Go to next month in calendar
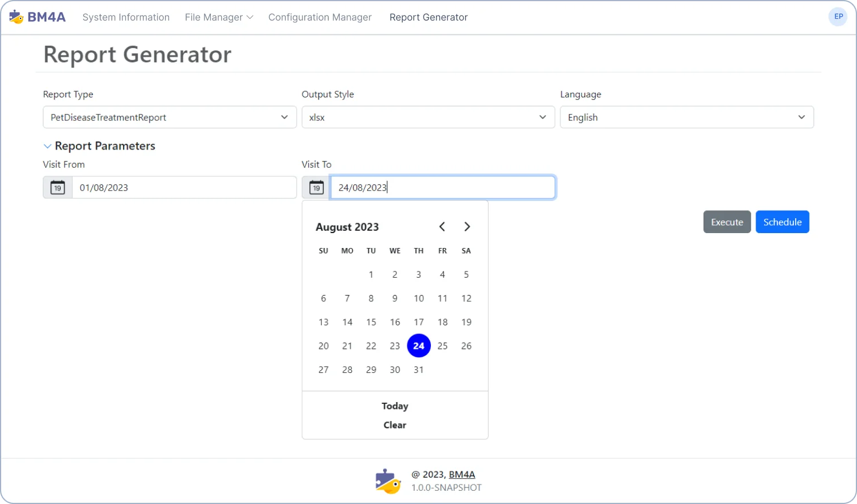 pyautogui.click(x=467, y=227)
